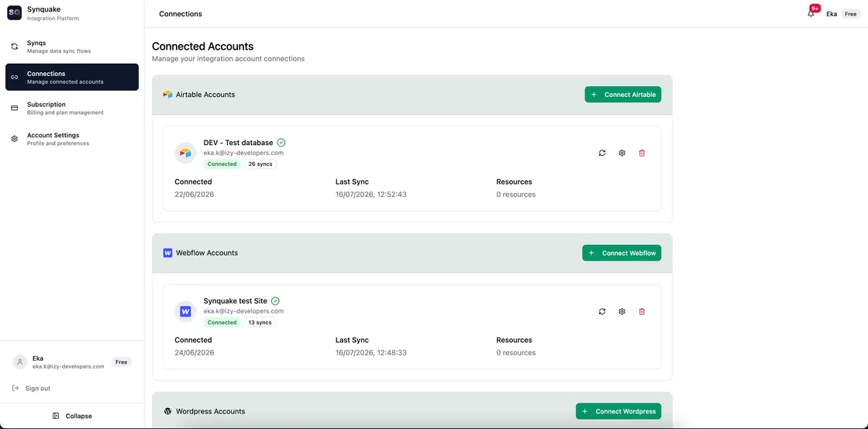
Task: Click the Connected Accounts heading
Action: (202, 47)
